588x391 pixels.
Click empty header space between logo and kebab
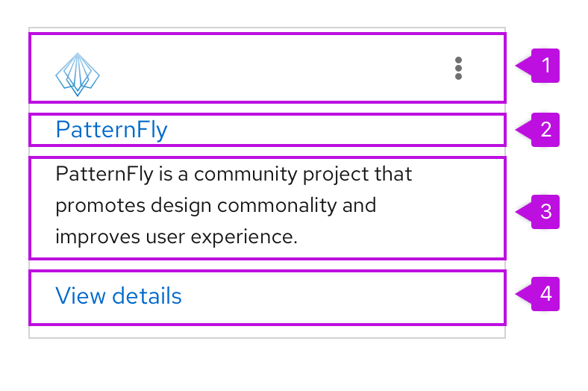coord(269,69)
